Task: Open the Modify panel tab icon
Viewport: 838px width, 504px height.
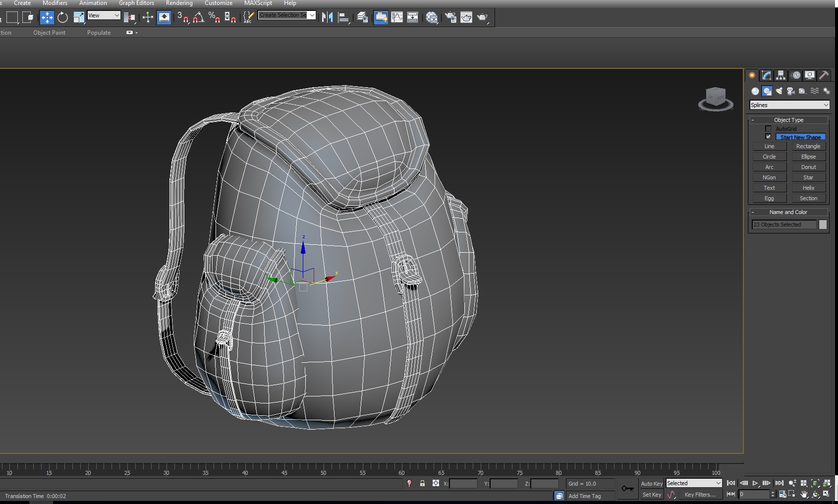Action: (x=767, y=75)
